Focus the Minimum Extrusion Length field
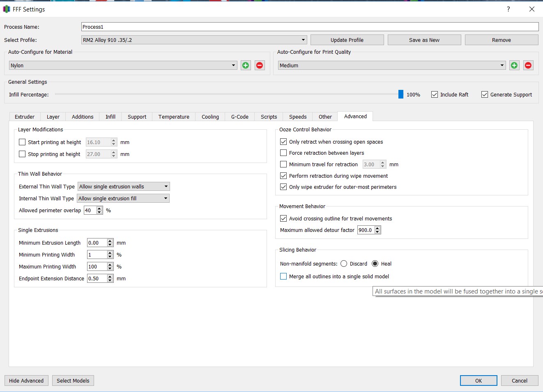This screenshot has width=543, height=392. pyautogui.click(x=97, y=243)
